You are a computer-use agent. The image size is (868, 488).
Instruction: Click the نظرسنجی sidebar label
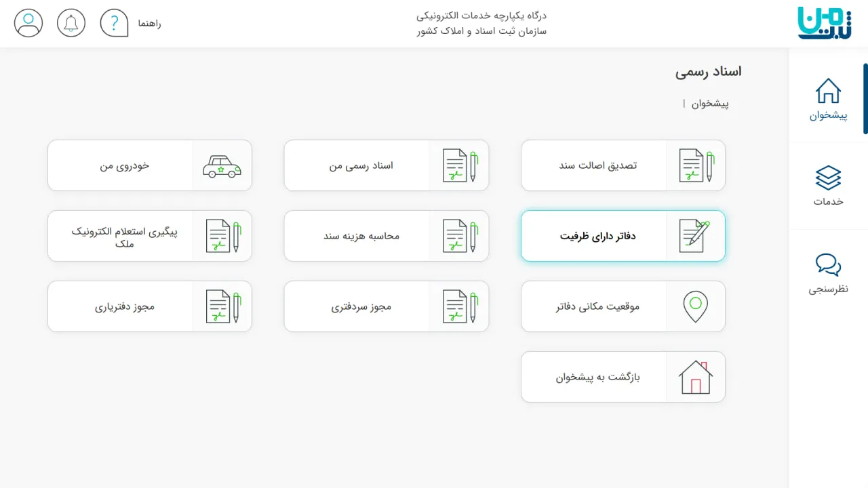[828, 289]
